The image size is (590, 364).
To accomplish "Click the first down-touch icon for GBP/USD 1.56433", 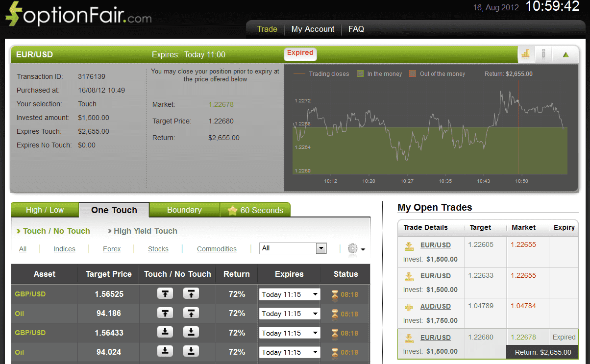I will (165, 332).
